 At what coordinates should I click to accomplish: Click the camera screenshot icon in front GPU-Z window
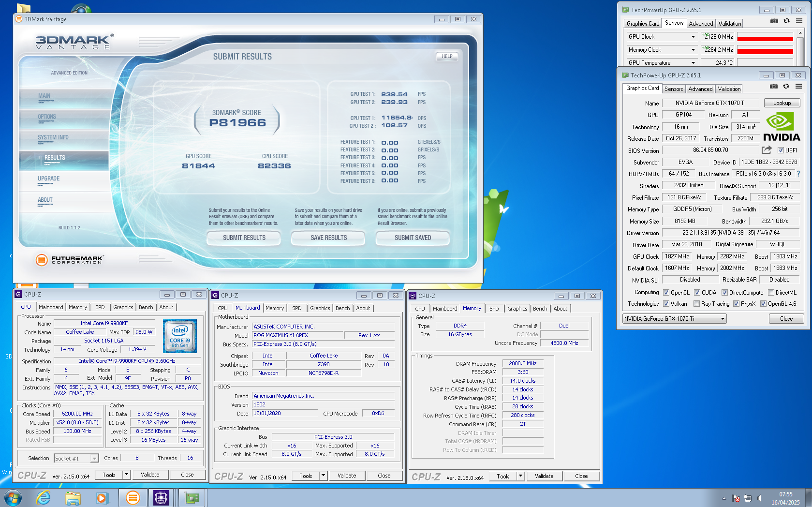(x=774, y=86)
